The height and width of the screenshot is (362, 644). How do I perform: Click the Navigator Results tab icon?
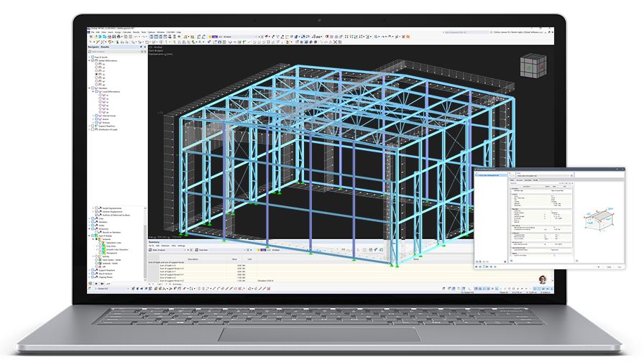click(x=109, y=284)
